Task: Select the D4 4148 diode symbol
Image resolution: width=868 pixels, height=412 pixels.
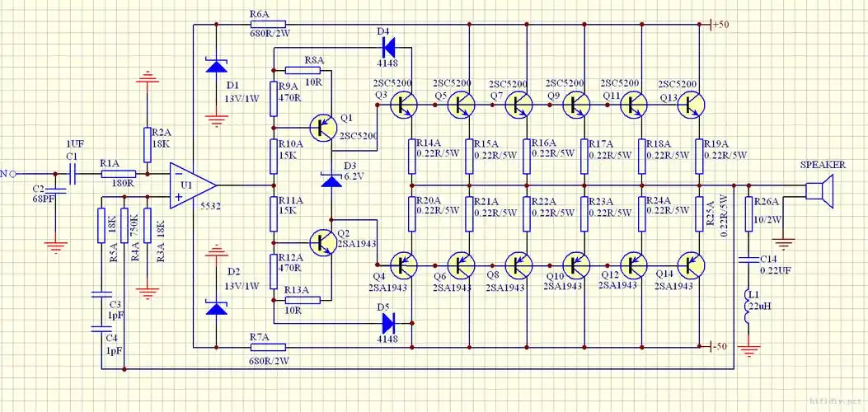Action: tap(387, 46)
